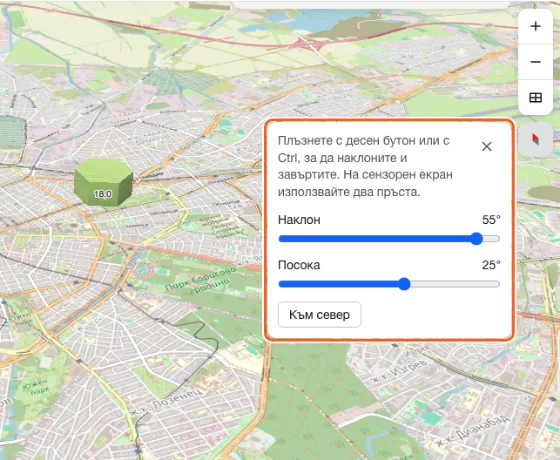
Task: Click the Към север button
Action: [319, 315]
